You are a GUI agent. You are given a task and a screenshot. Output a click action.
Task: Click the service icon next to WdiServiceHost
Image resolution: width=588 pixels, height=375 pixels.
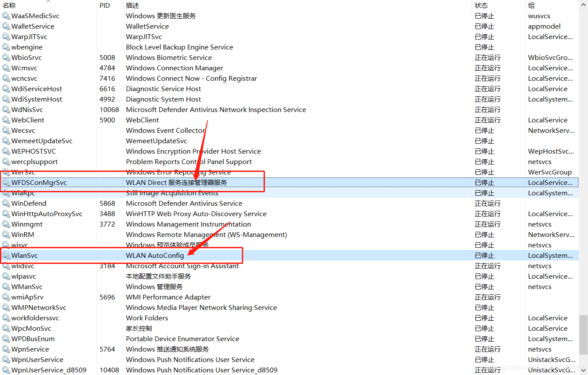6,89
